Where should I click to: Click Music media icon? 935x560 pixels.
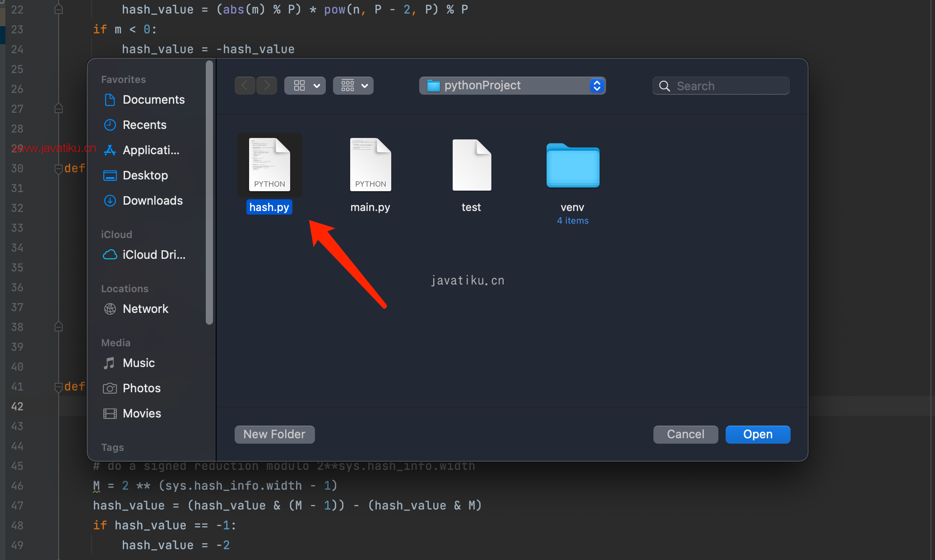tap(109, 362)
